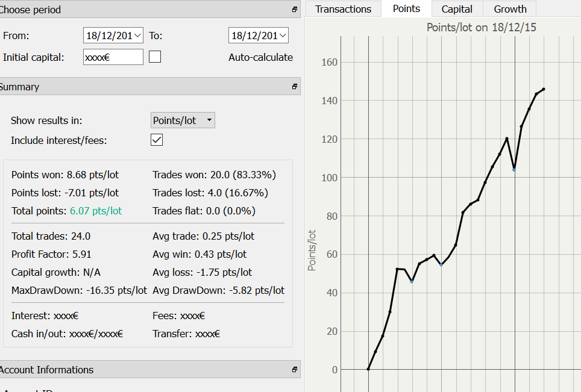Open the To date dropdown

point(282,36)
